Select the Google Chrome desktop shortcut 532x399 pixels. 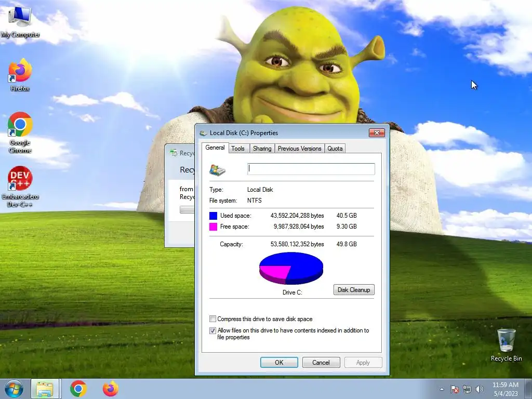[x=20, y=132]
